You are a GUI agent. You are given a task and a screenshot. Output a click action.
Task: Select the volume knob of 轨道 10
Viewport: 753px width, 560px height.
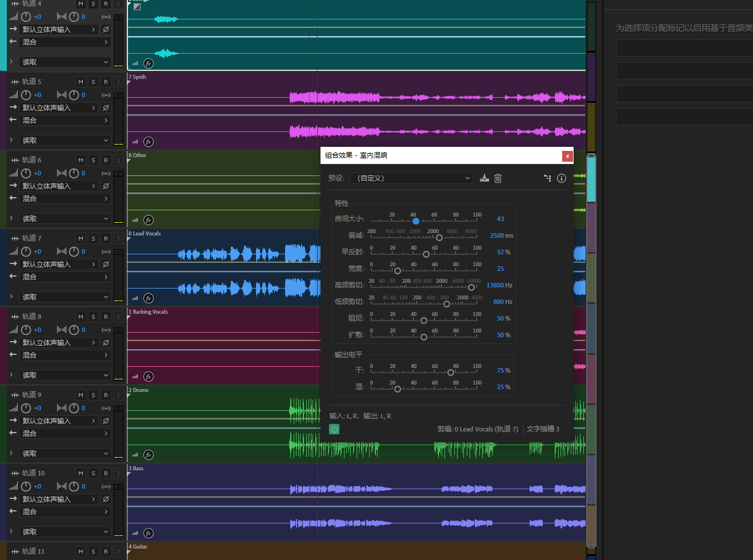[x=26, y=486]
